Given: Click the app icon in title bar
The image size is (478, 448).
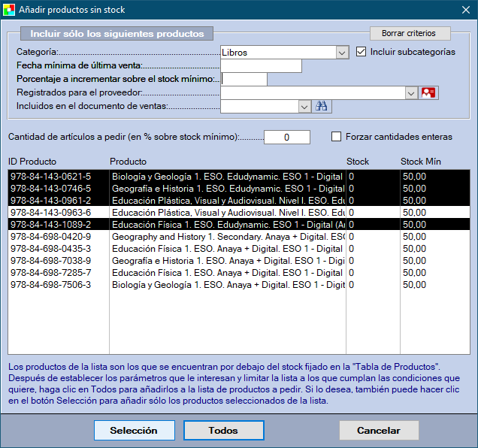Looking at the screenshot, I should click(11, 10).
